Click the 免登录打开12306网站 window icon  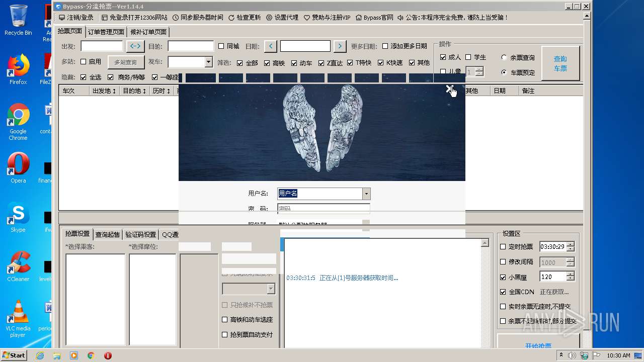coord(105,18)
